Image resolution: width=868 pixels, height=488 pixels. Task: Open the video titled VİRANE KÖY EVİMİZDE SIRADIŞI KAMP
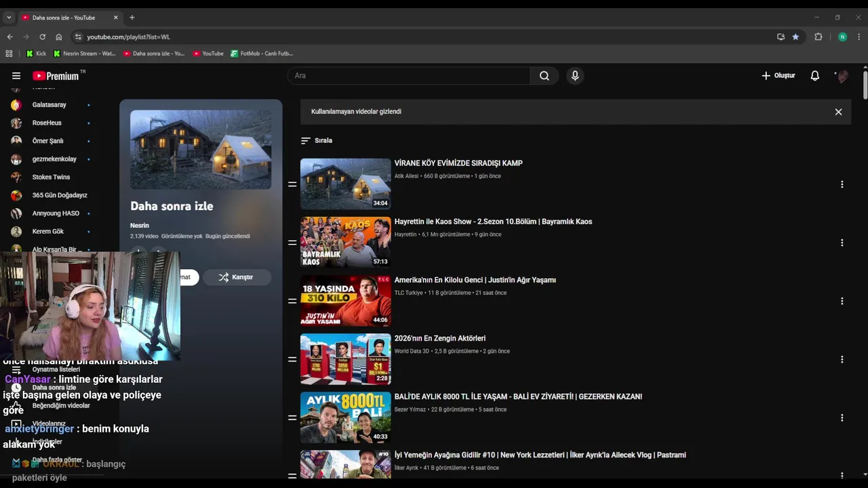coord(458,163)
